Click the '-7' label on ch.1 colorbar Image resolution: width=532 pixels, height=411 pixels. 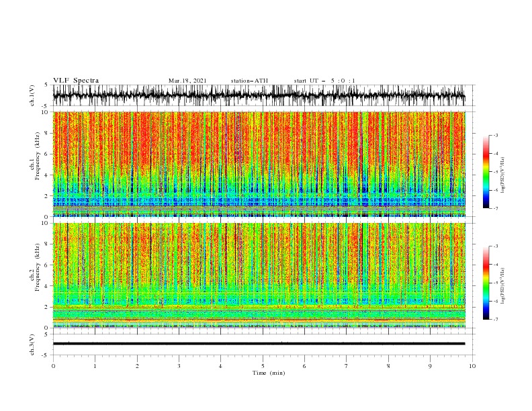(495, 208)
